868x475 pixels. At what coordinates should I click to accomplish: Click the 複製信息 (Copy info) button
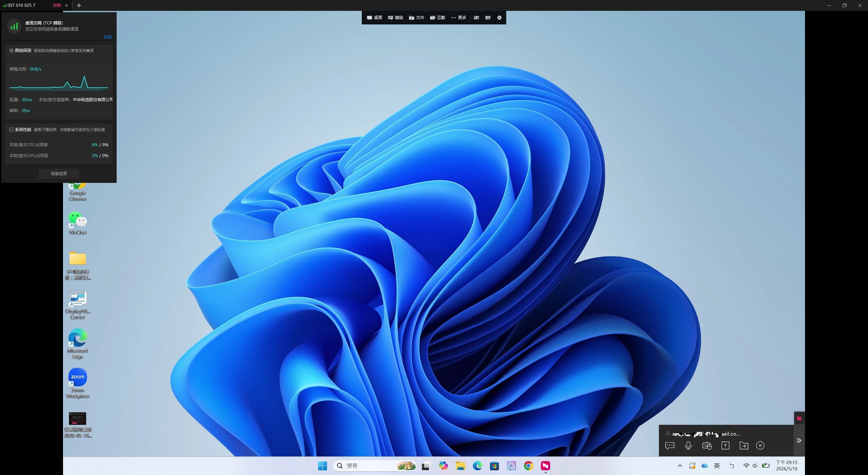pyautogui.click(x=59, y=173)
